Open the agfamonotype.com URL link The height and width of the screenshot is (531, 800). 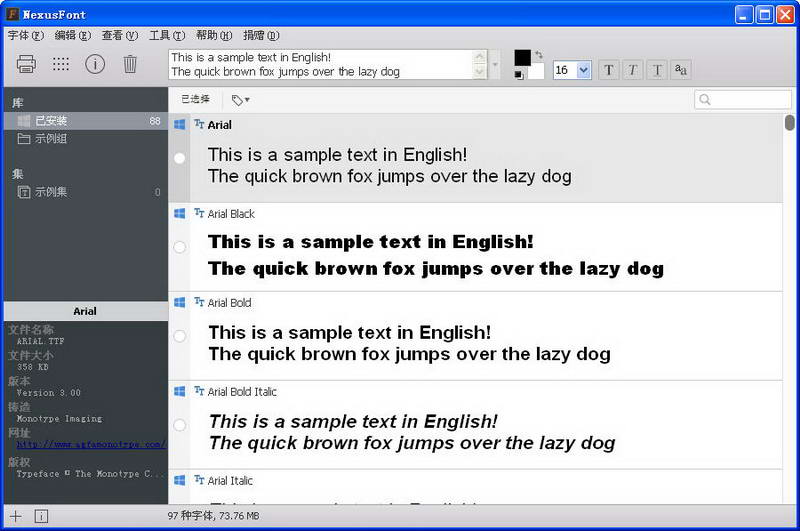[x=92, y=444]
